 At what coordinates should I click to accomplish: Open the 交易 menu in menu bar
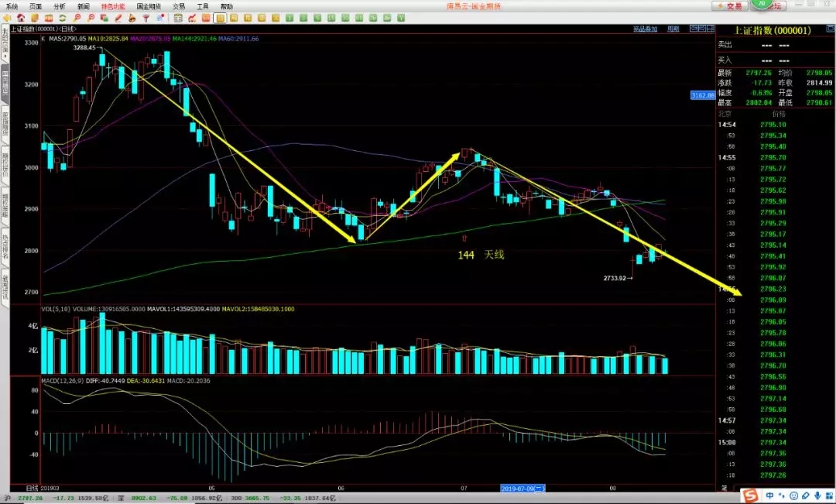click(x=179, y=6)
